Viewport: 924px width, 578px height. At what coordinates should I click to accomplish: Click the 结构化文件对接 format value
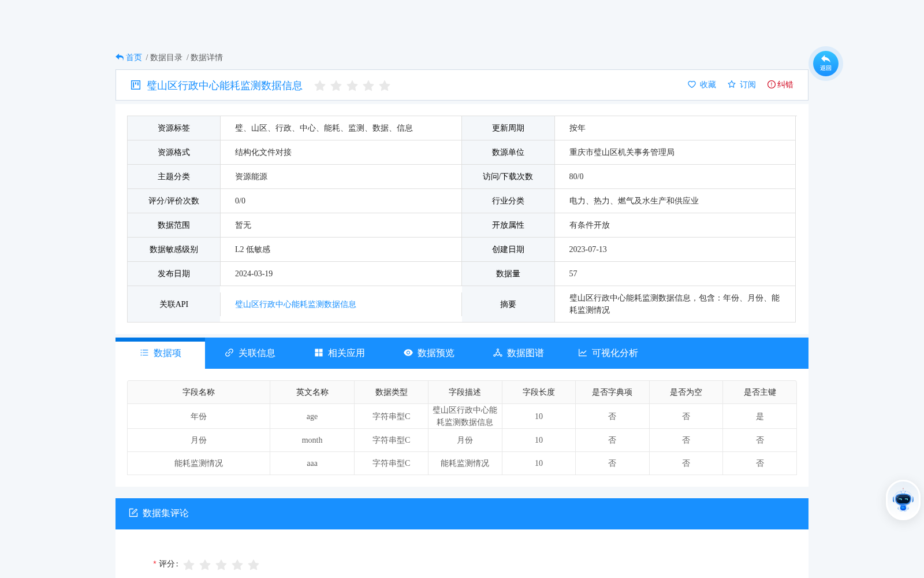263,152
